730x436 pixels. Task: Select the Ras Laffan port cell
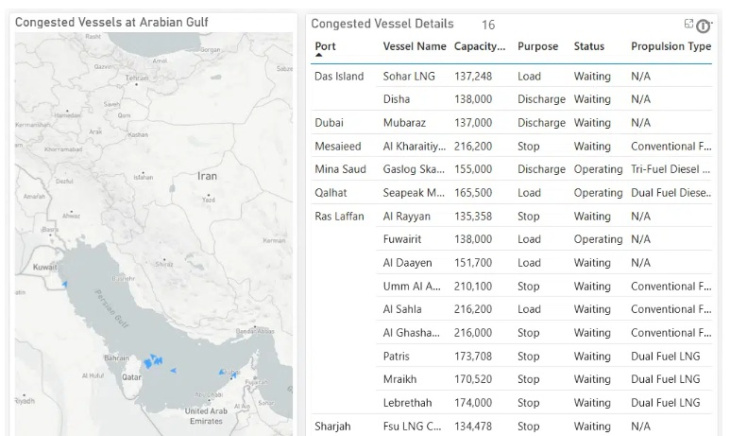[339, 216]
